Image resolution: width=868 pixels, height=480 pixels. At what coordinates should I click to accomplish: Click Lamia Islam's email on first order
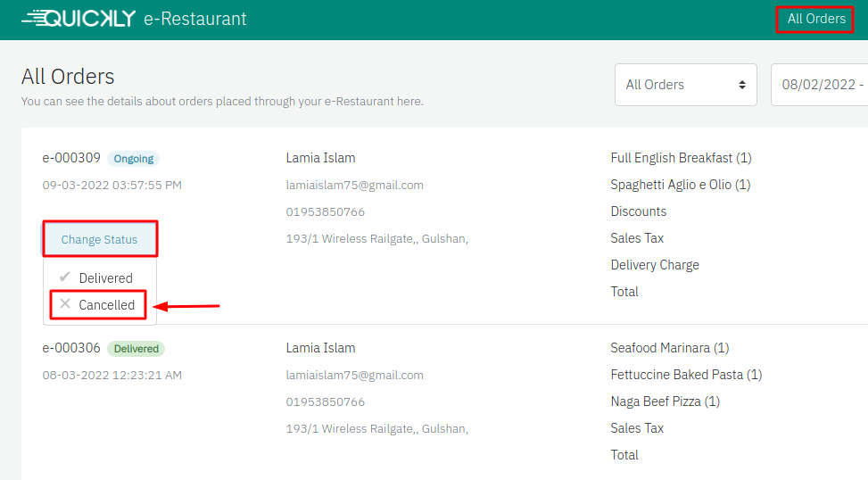point(354,186)
